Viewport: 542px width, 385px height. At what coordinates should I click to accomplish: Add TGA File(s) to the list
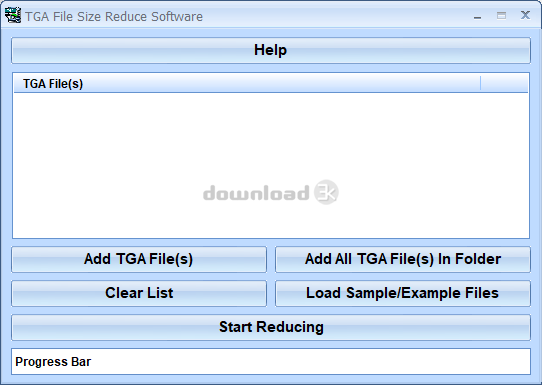[x=139, y=259]
